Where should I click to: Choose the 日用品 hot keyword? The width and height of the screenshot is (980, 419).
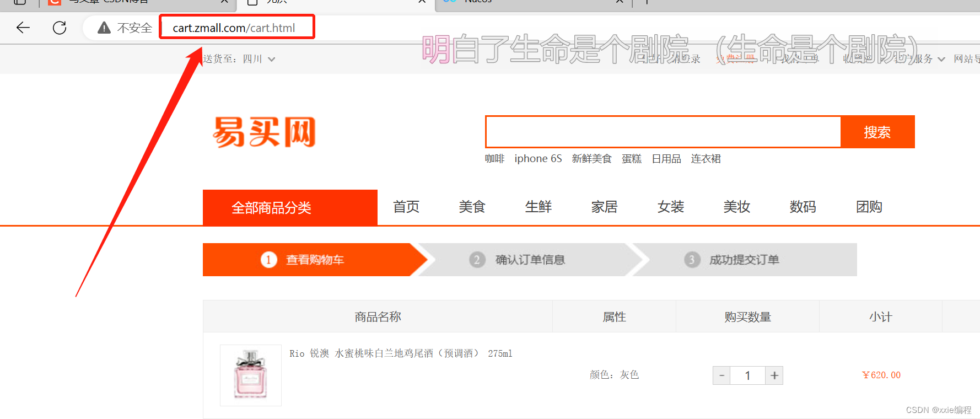(666, 159)
